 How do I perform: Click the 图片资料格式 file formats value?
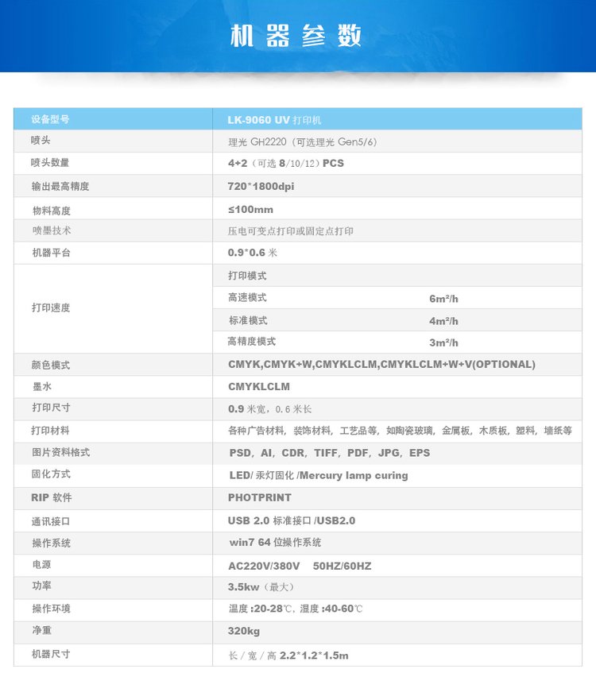pos(330,453)
